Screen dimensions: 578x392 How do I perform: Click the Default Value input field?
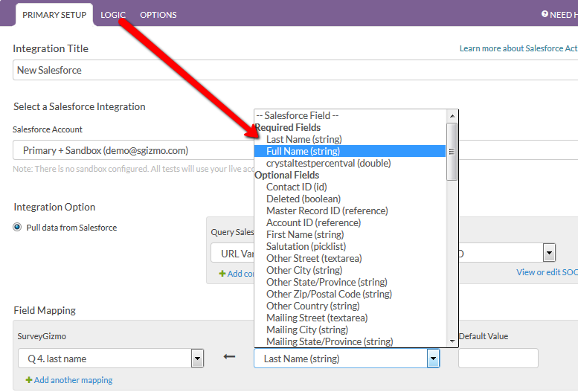point(498,359)
